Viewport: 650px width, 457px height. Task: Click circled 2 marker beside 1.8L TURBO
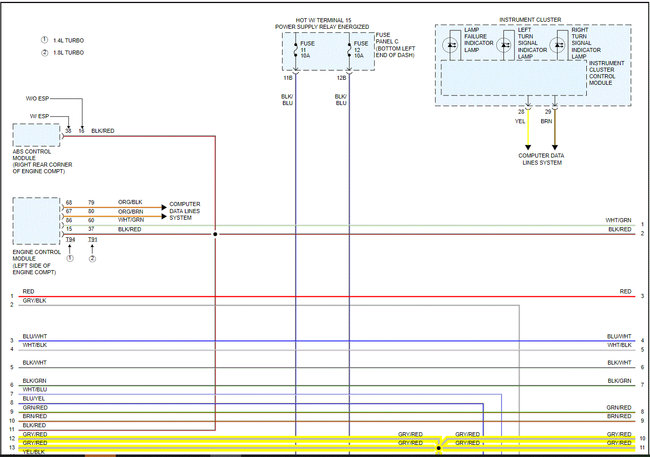pos(44,52)
